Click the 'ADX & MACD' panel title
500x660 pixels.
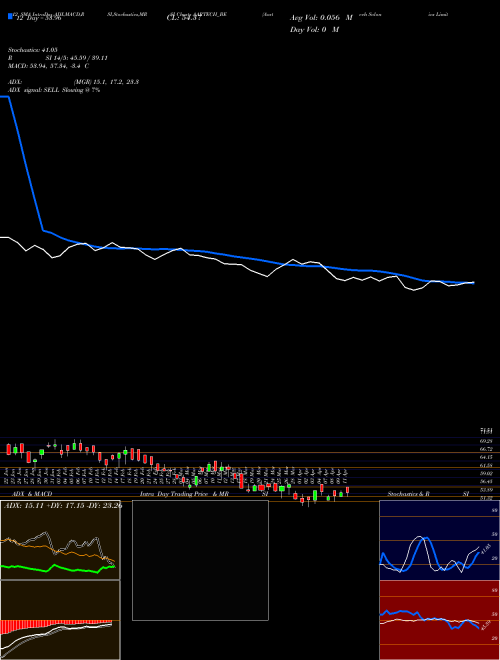(x=32, y=494)
